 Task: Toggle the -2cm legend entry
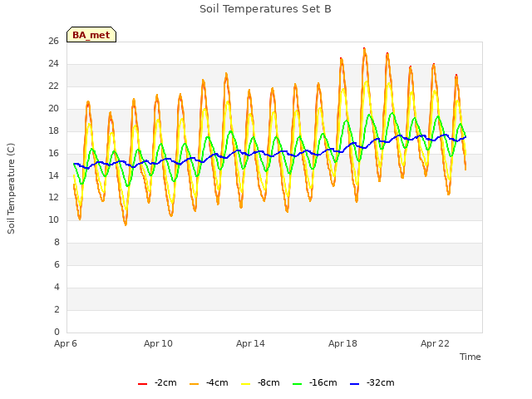click(157, 382)
